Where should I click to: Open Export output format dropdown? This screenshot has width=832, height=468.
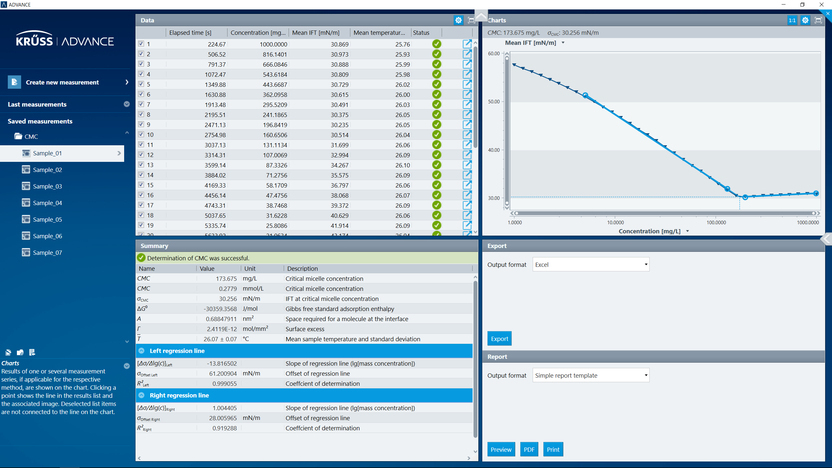coord(592,265)
